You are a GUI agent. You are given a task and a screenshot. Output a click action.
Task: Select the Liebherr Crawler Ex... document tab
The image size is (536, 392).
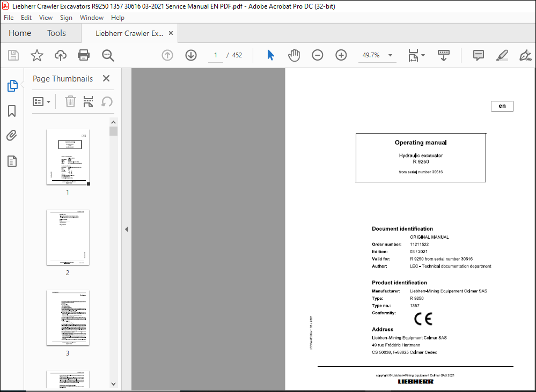(x=129, y=33)
